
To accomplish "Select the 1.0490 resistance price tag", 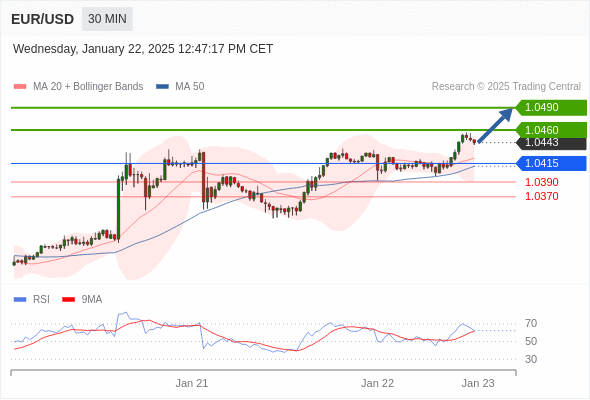I will click(551, 108).
